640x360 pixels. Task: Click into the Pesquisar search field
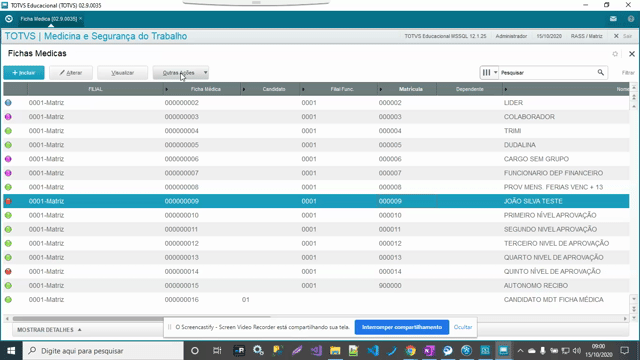(547, 73)
